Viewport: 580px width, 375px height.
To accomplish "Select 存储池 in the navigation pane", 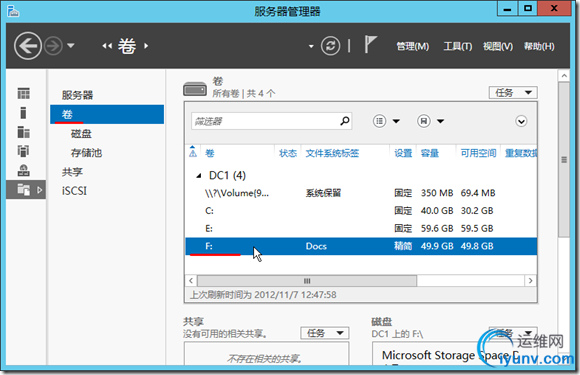I will [x=86, y=153].
